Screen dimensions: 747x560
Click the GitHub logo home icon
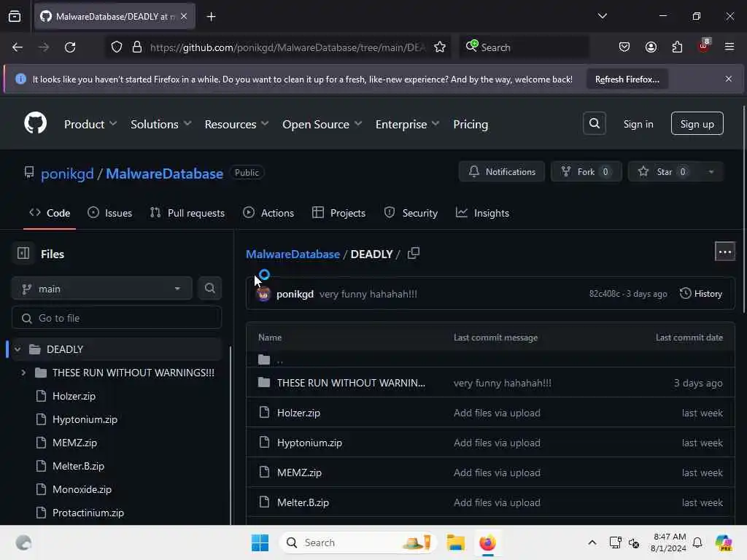(x=35, y=123)
